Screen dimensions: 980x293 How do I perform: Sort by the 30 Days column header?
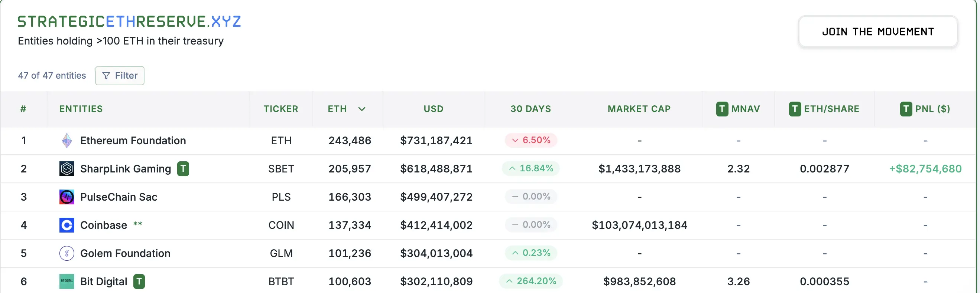(x=530, y=109)
